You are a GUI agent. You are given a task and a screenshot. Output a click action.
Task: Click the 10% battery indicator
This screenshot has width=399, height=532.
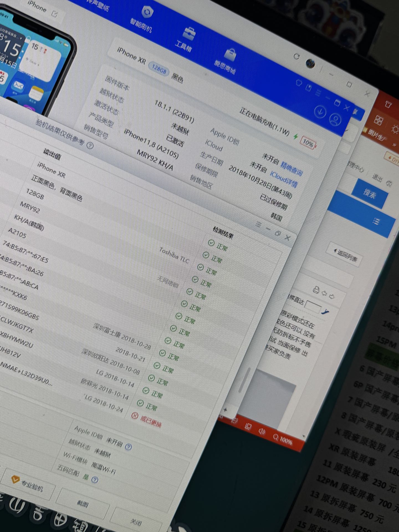tap(308, 143)
